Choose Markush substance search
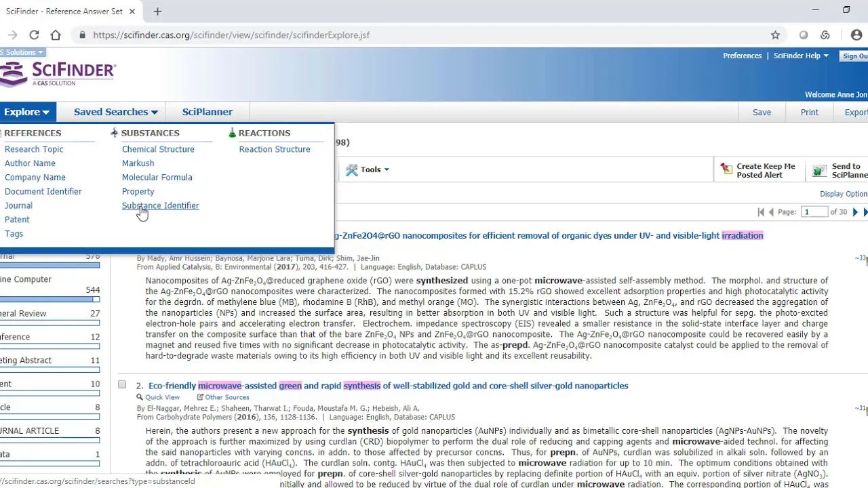 (138, 163)
